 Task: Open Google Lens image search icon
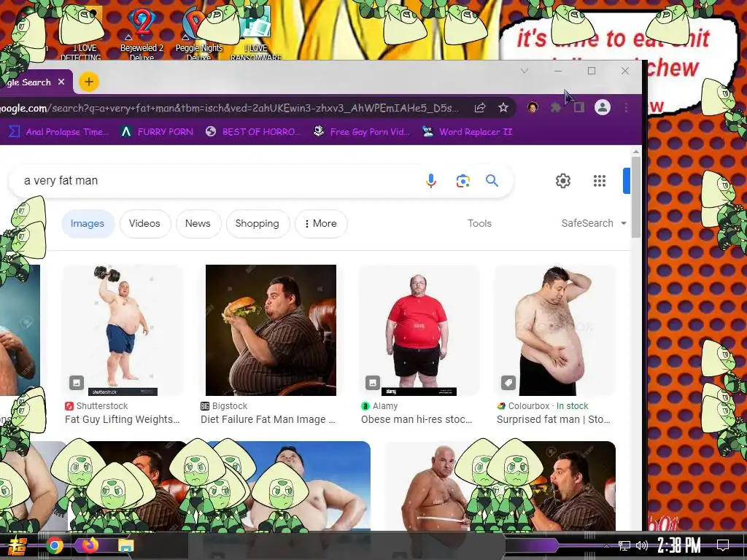pyautogui.click(x=462, y=181)
